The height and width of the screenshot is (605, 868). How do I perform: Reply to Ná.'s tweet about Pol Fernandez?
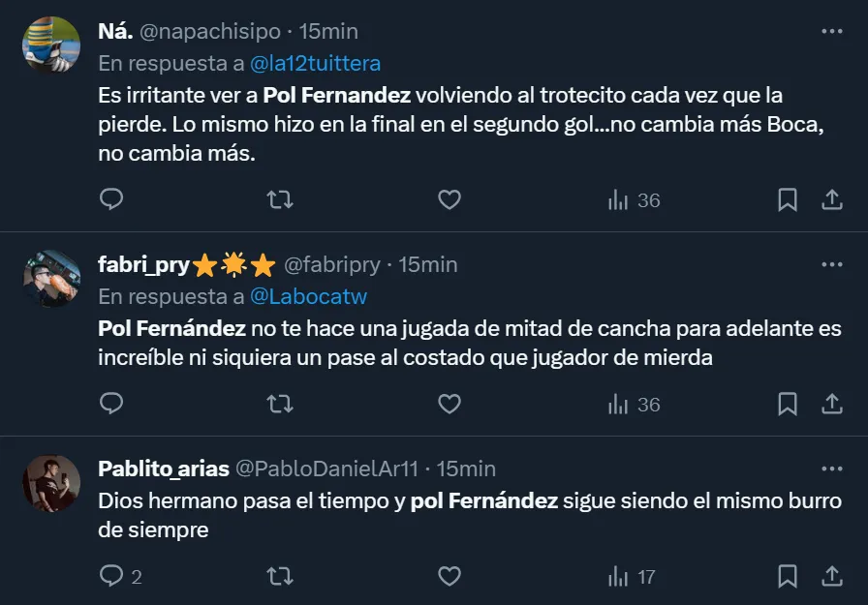(112, 200)
